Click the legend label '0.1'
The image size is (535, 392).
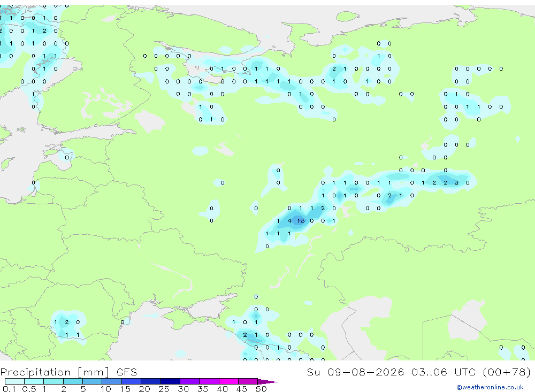pyautogui.click(x=9, y=389)
